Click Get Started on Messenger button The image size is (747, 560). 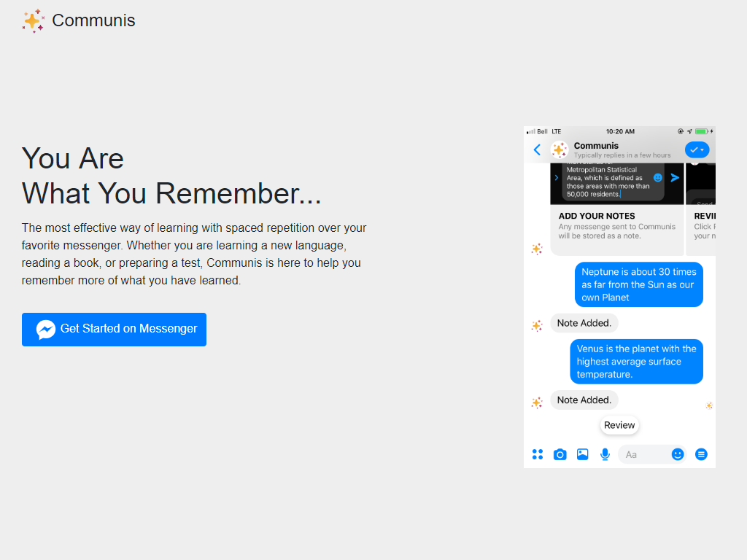pyautogui.click(x=114, y=329)
